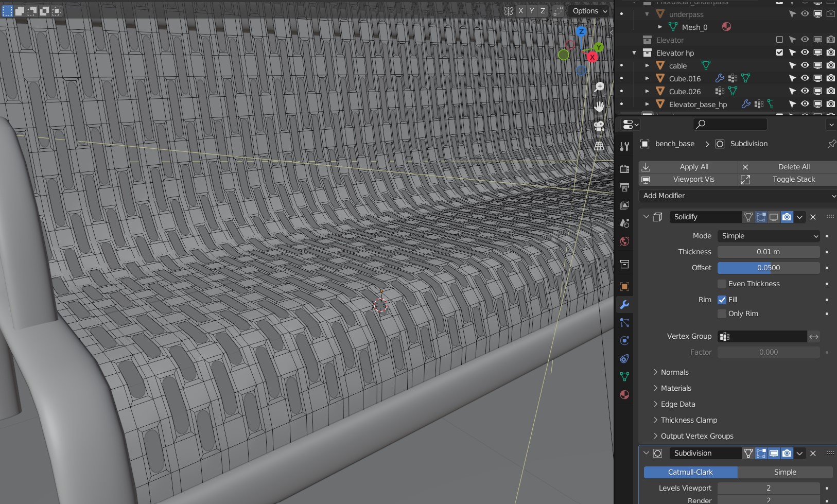
Task: Toggle camera view icon in viewport
Action: click(599, 127)
